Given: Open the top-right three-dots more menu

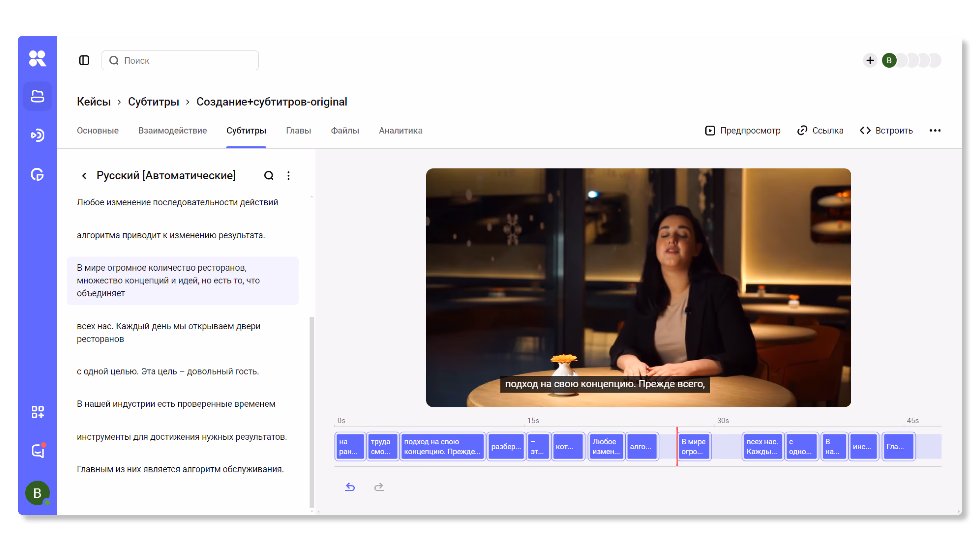Looking at the screenshot, I should tap(935, 130).
